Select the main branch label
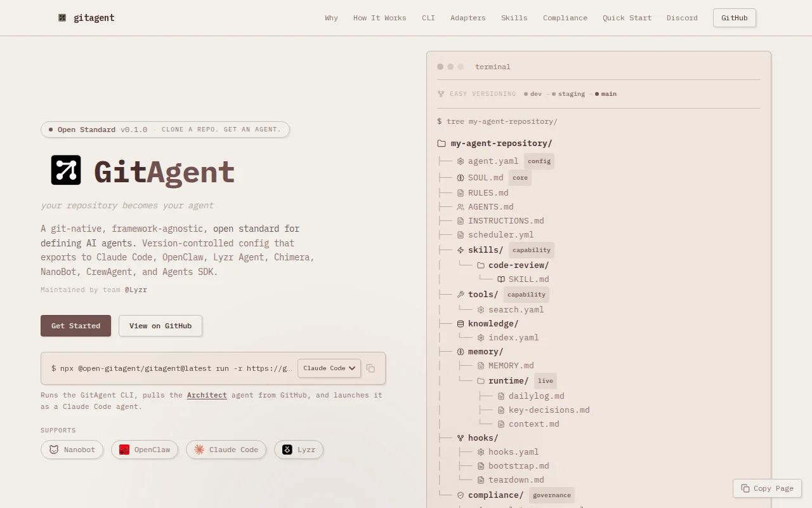Screen dimensions: 812x508 (609, 94)
